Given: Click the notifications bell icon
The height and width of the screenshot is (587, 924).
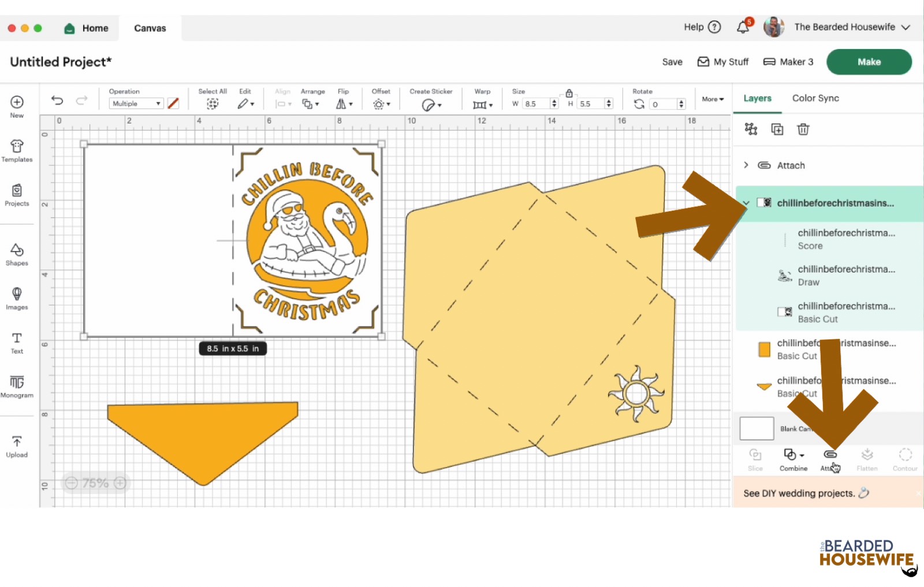Looking at the screenshot, I should pyautogui.click(x=743, y=27).
